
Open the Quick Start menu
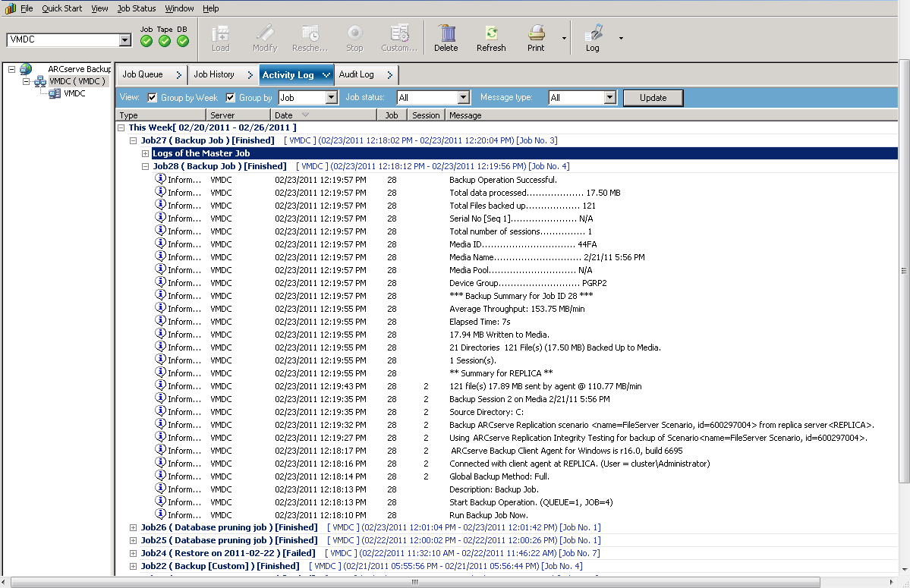[x=61, y=8]
